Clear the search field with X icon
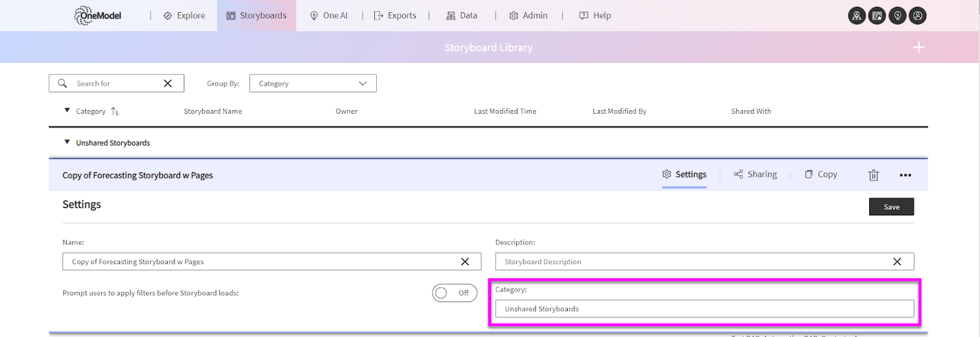Viewport: 980px width, 337px height. (167, 84)
